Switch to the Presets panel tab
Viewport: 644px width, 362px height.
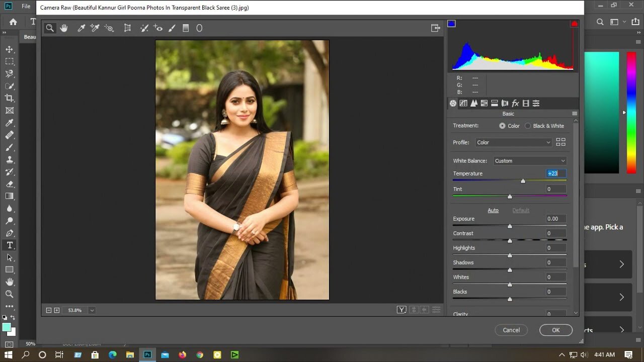536,103
